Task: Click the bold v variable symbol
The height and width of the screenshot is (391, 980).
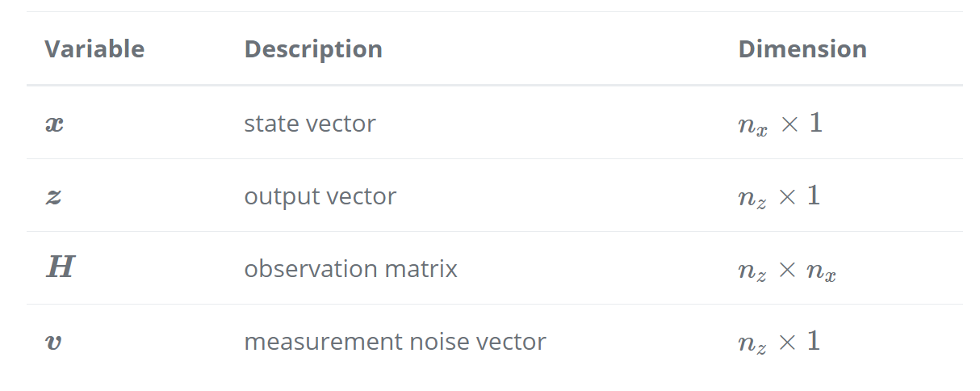Action: [x=53, y=343]
